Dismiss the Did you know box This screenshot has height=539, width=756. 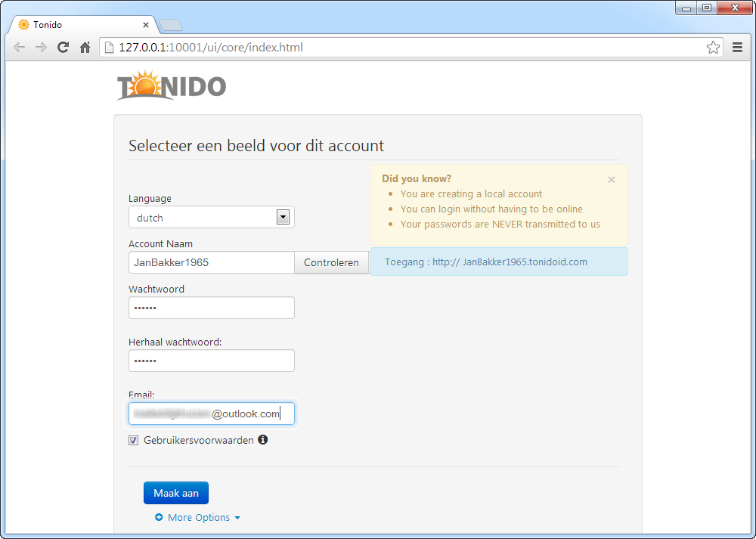tap(612, 179)
